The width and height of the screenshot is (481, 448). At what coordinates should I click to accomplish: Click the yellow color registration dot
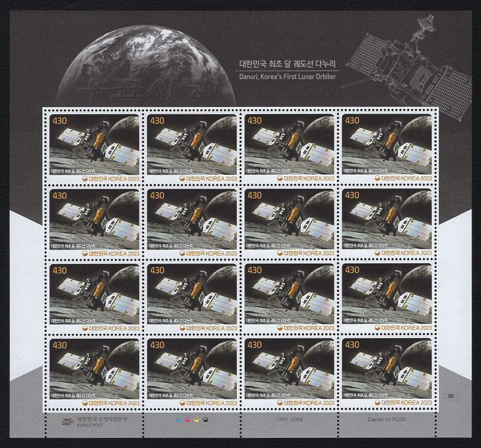pos(197,419)
